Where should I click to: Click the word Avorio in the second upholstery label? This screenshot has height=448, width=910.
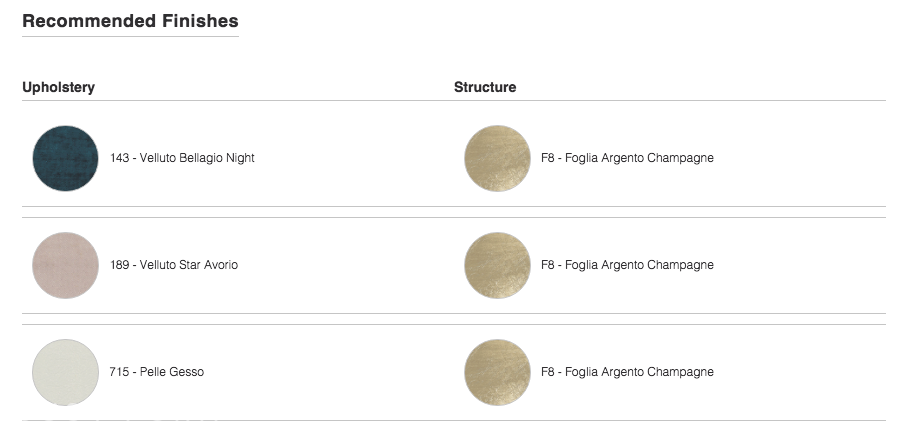[219, 265]
